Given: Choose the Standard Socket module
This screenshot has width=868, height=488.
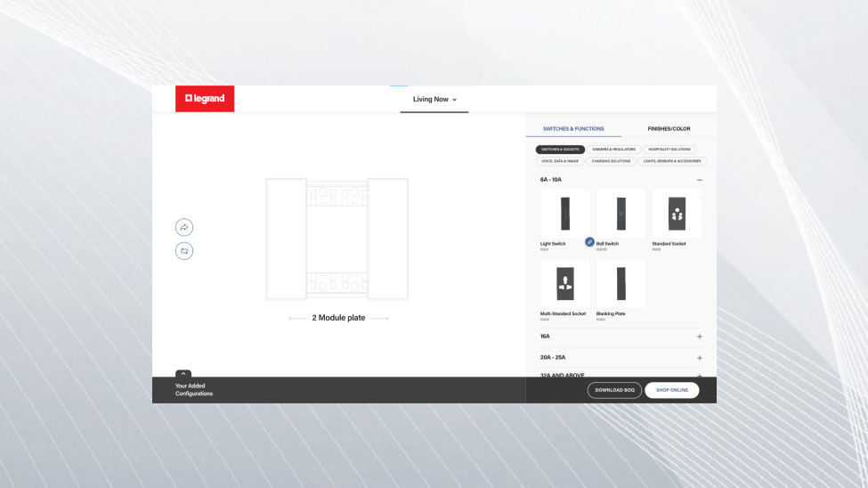Looking at the screenshot, I should tap(677, 214).
